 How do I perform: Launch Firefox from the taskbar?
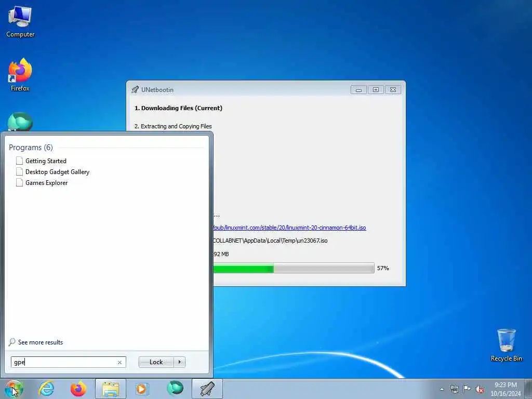coord(78,389)
